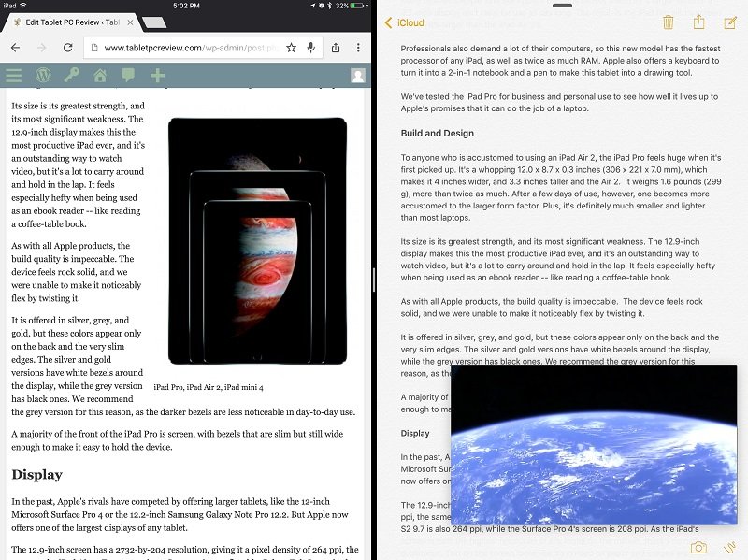Add a photo with camera icon
Image resolution: width=748 pixels, height=560 pixels.
click(x=698, y=548)
